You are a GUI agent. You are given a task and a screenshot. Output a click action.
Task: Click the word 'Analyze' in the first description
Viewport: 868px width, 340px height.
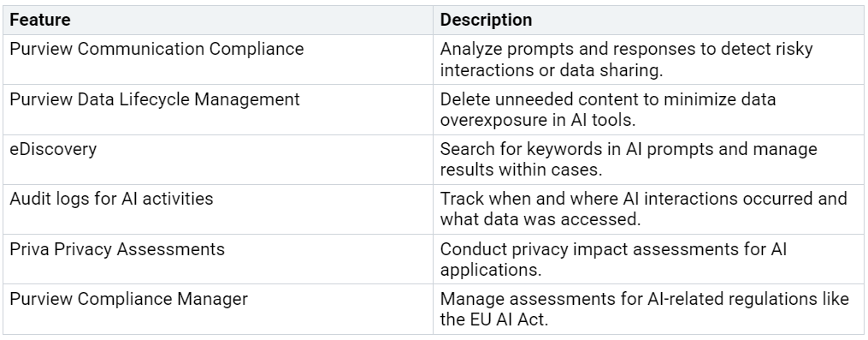471,50
